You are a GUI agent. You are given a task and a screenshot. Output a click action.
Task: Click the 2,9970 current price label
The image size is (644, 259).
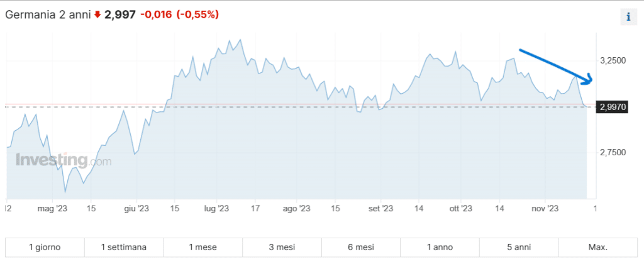(613, 107)
